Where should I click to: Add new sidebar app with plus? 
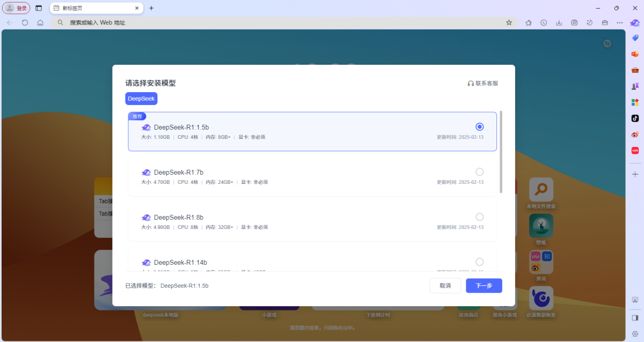(635, 174)
